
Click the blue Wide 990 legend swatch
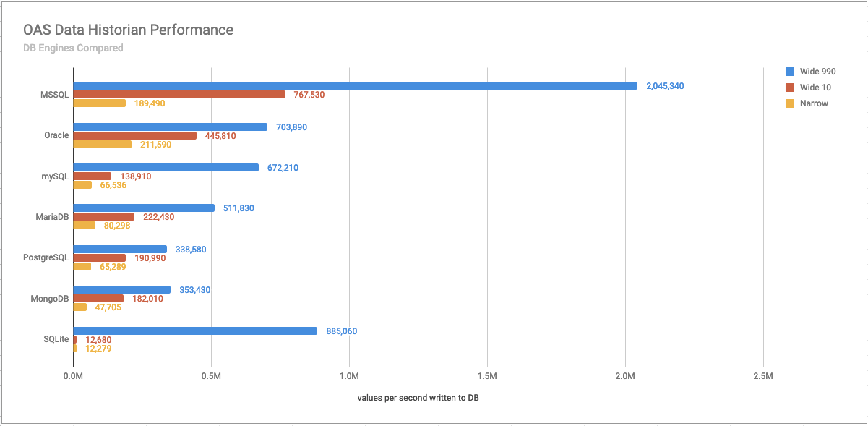[x=789, y=72]
